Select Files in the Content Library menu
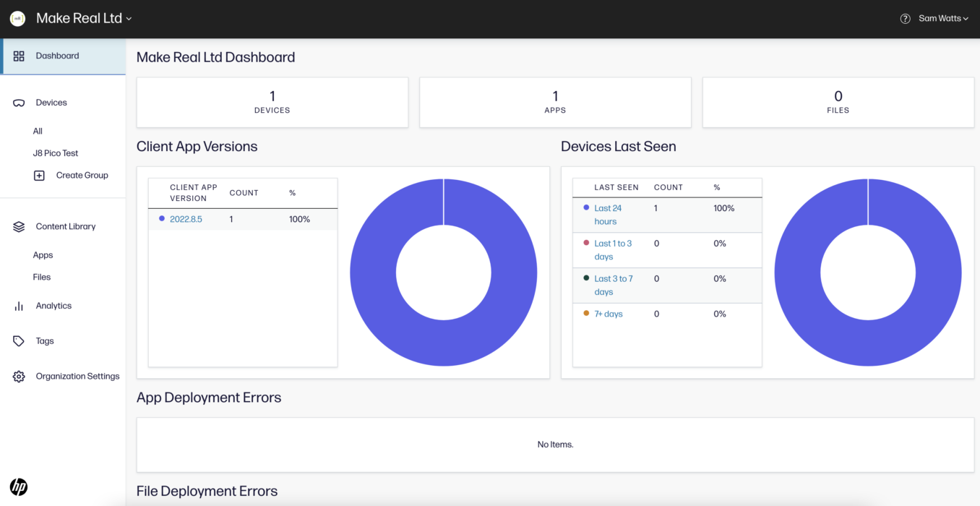The image size is (980, 506). (x=41, y=276)
